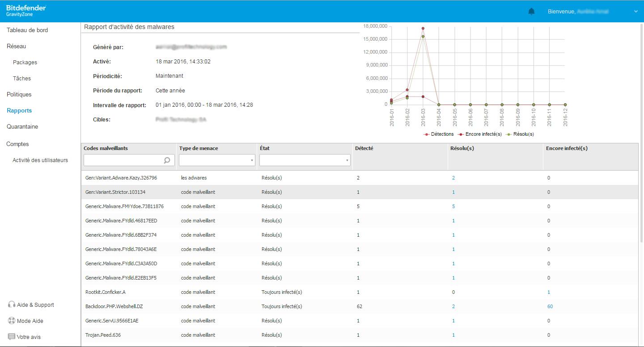Screen dimensions: 644x347
Task: Open resolved count link for Gen:Variant.Adware.Kazy.326796
Action: 453,178
